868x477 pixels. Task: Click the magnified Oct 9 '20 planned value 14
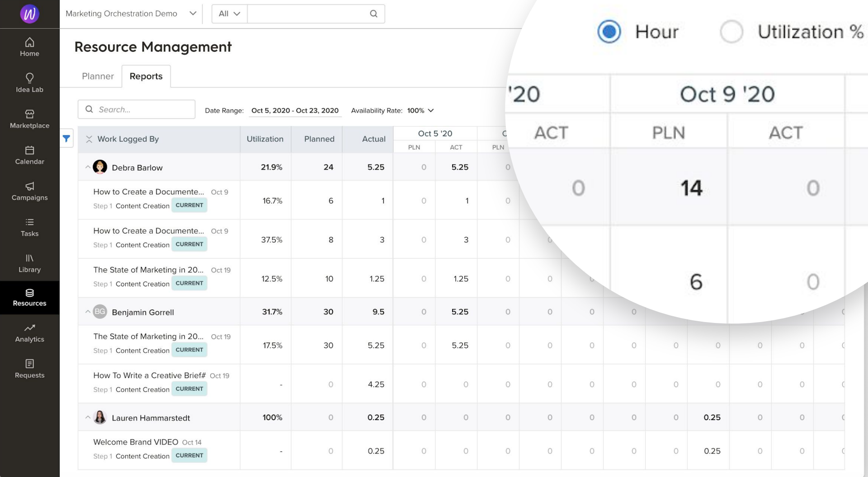click(691, 188)
